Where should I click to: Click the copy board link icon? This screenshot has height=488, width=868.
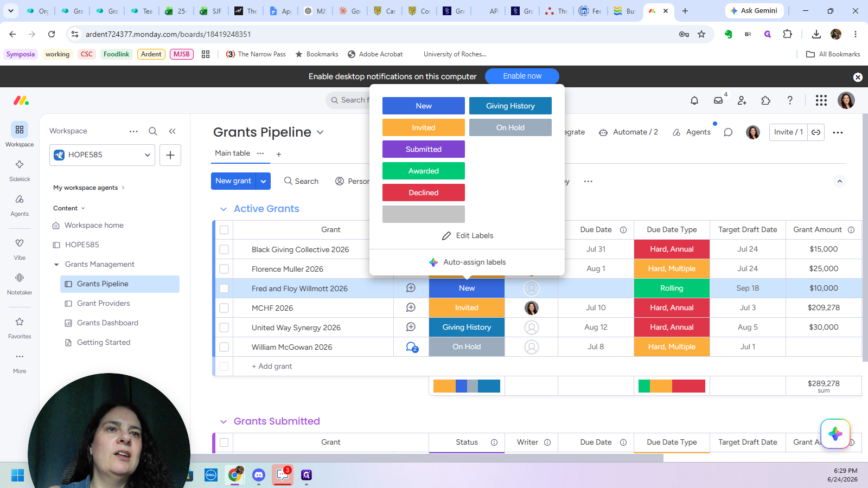(816, 132)
